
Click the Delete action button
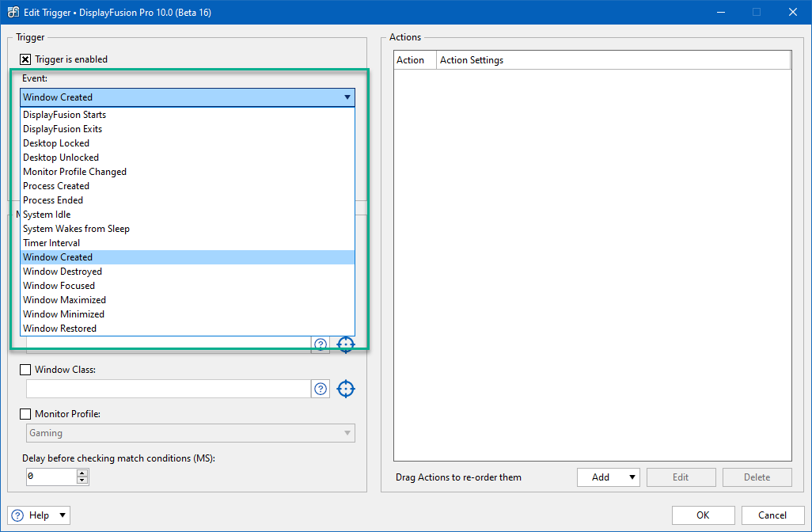757,477
